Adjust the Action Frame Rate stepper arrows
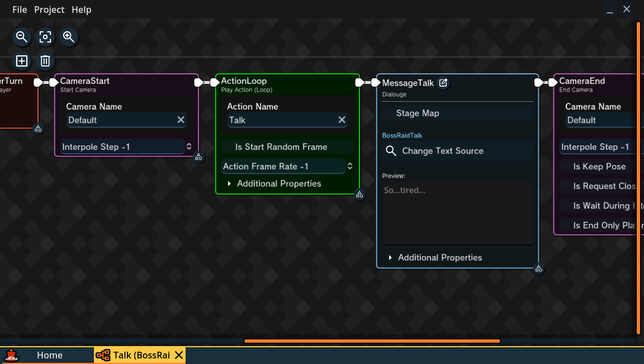 coord(350,166)
